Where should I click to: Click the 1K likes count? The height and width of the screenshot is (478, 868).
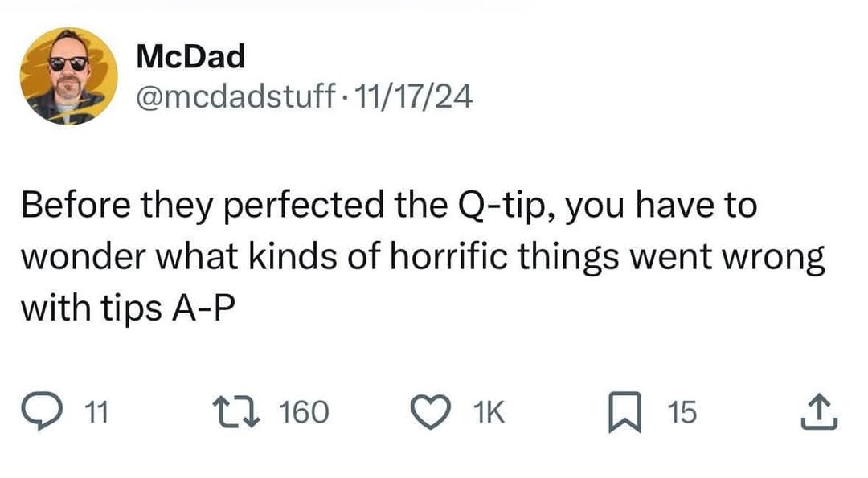click(x=488, y=413)
